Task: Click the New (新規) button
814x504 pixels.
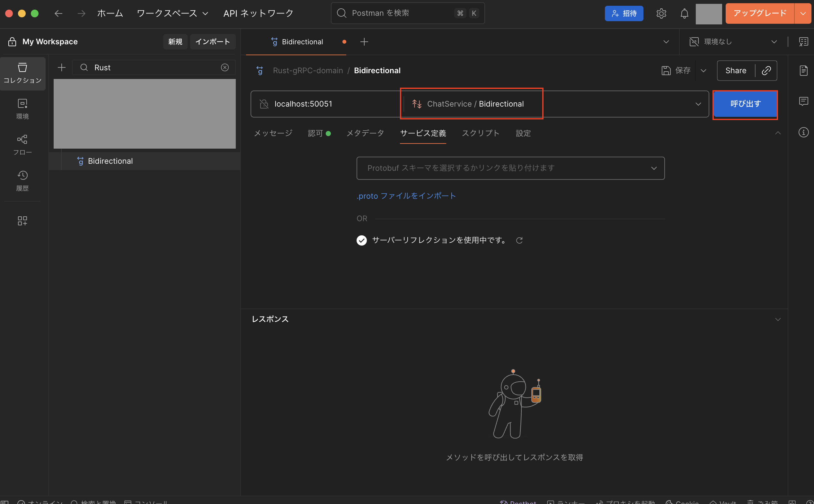Action: (x=175, y=42)
